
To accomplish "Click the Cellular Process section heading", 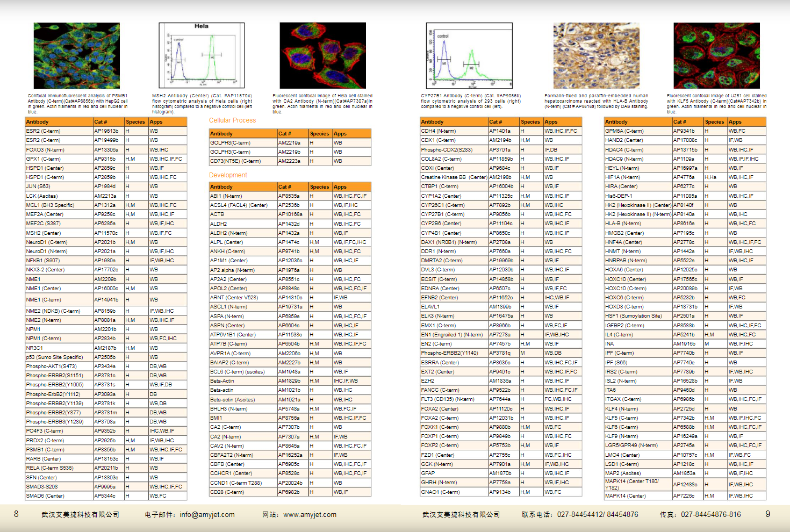I will [232, 120].
